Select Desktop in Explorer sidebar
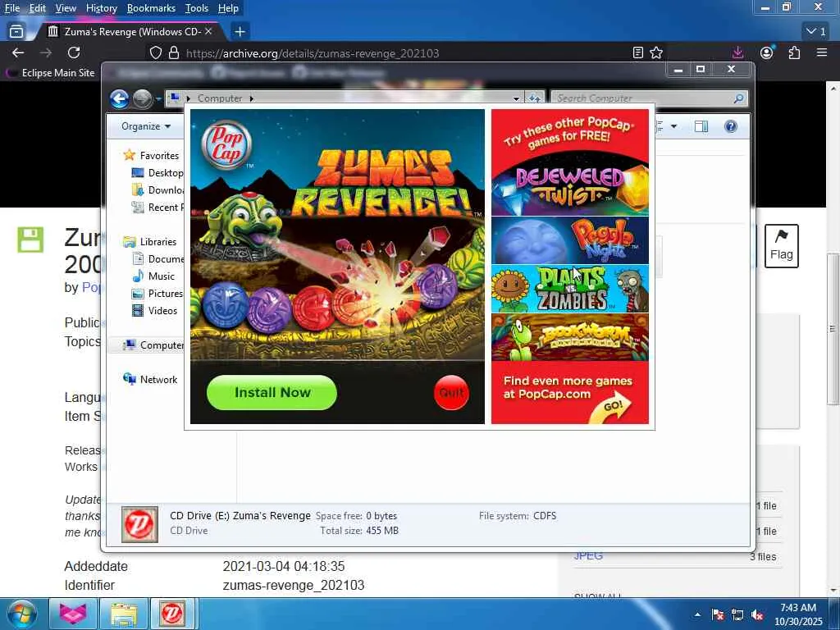The image size is (840, 630). (x=157, y=172)
